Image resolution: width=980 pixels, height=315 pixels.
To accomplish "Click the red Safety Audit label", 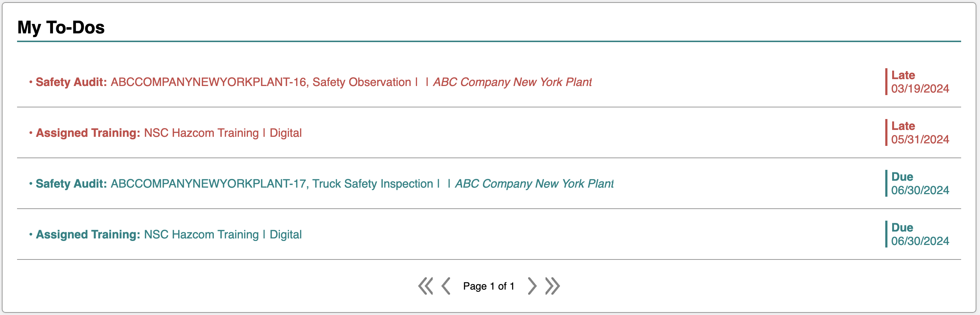I will click(x=71, y=82).
